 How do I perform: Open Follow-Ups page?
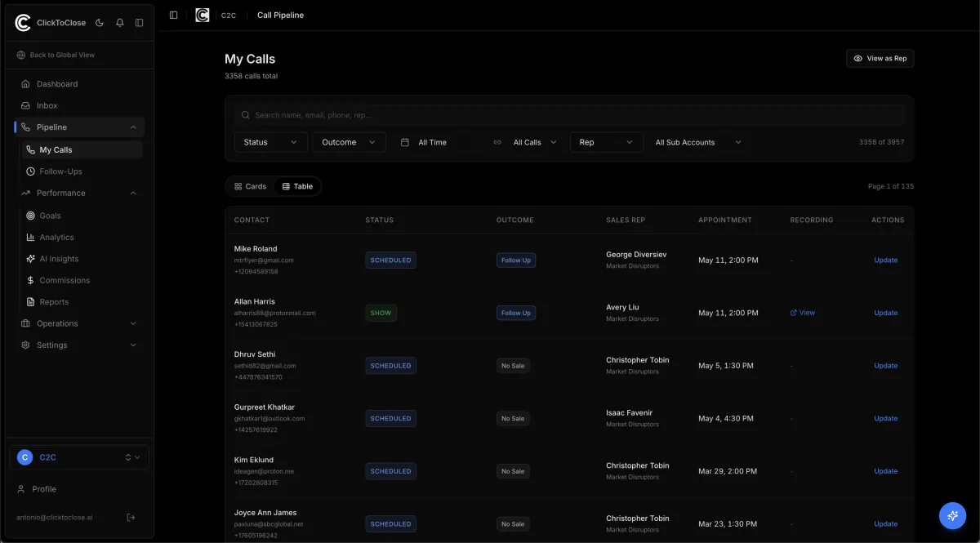(x=81, y=171)
